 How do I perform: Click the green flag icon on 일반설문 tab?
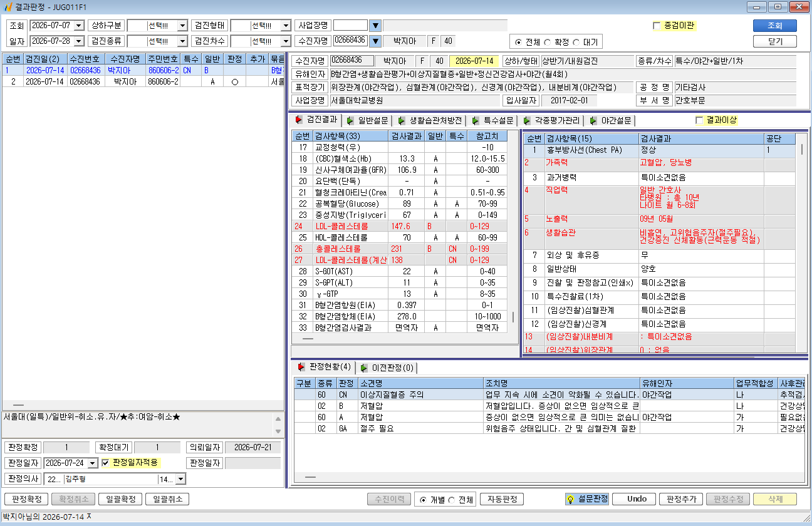point(349,120)
